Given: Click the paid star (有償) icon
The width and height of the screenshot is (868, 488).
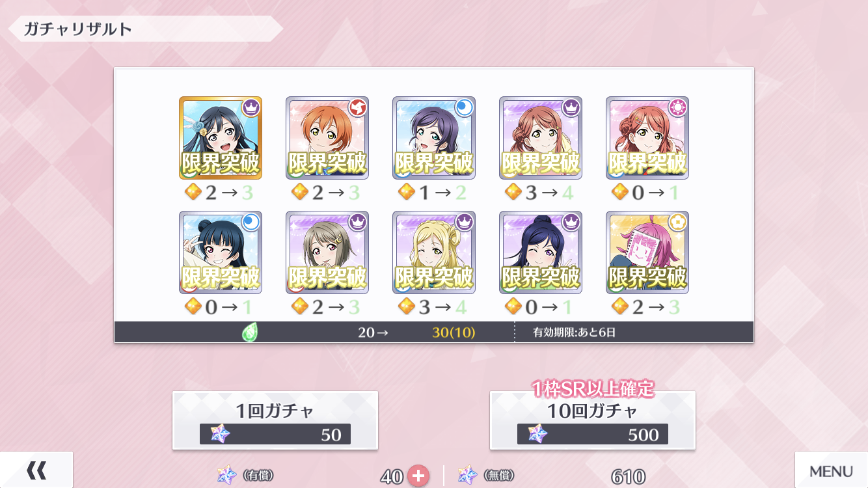Looking at the screenshot, I should pos(226,475).
